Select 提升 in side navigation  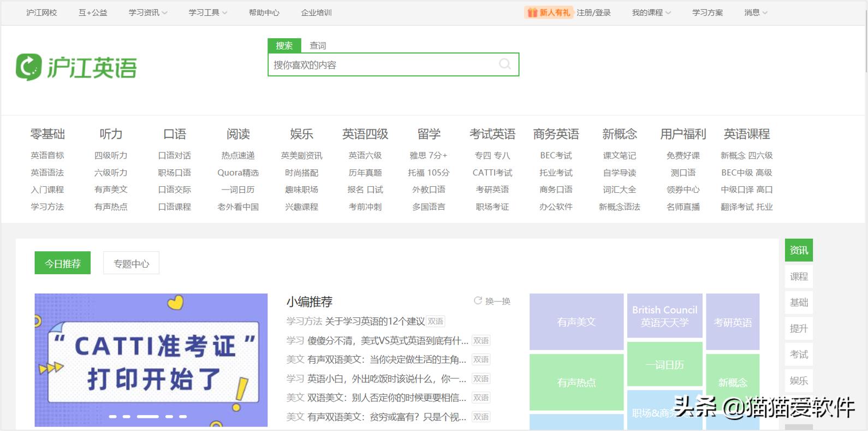click(x=799, y=328)
